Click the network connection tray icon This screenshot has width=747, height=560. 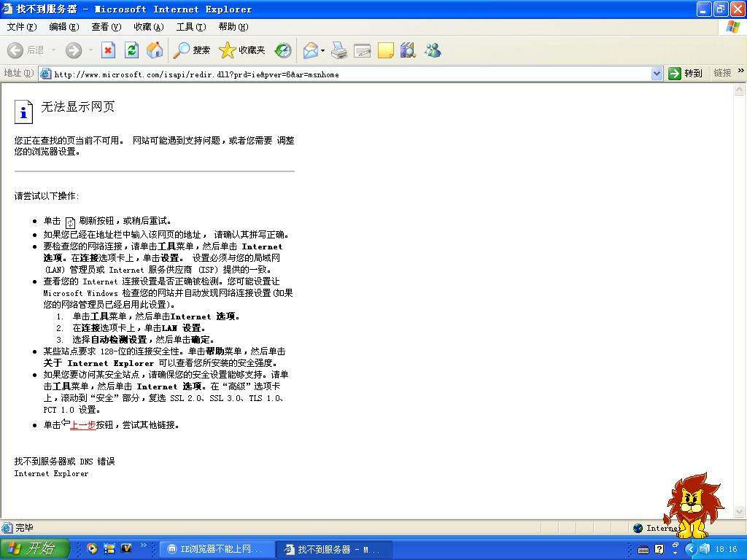coord(705,550)
